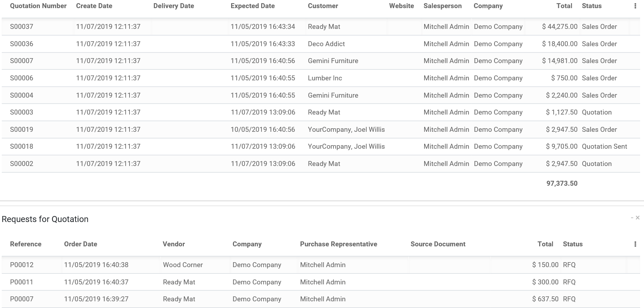Sort by Purchase Representative column header
This screenshot has height=308, width=644.
tap(338, 244)
